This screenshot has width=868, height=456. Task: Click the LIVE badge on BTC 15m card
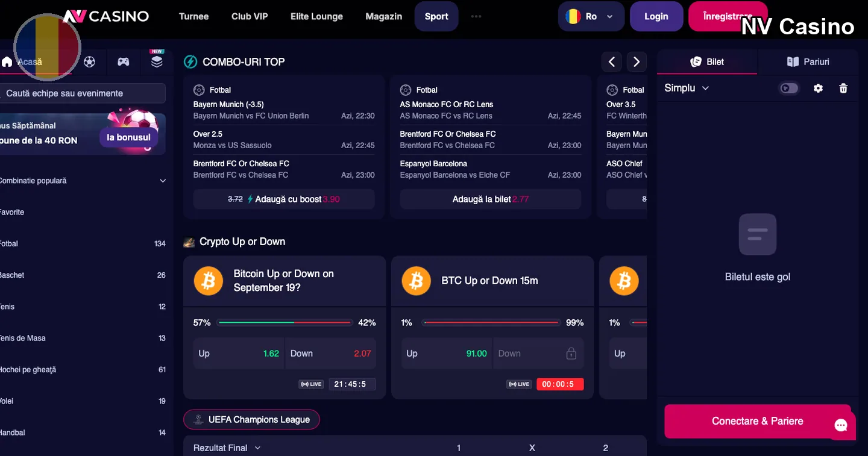coord(519,384)
